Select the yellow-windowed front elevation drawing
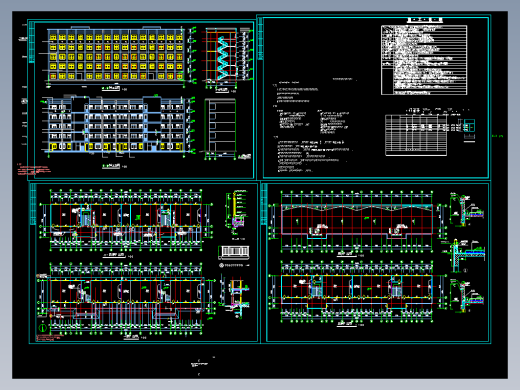This screenshot has width=520, height=390. (116, 56)
